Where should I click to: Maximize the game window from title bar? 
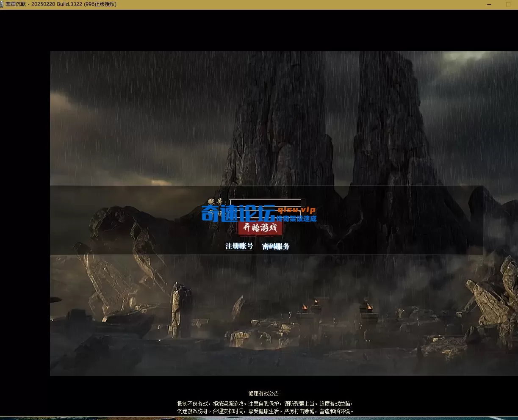coord(508,4)
